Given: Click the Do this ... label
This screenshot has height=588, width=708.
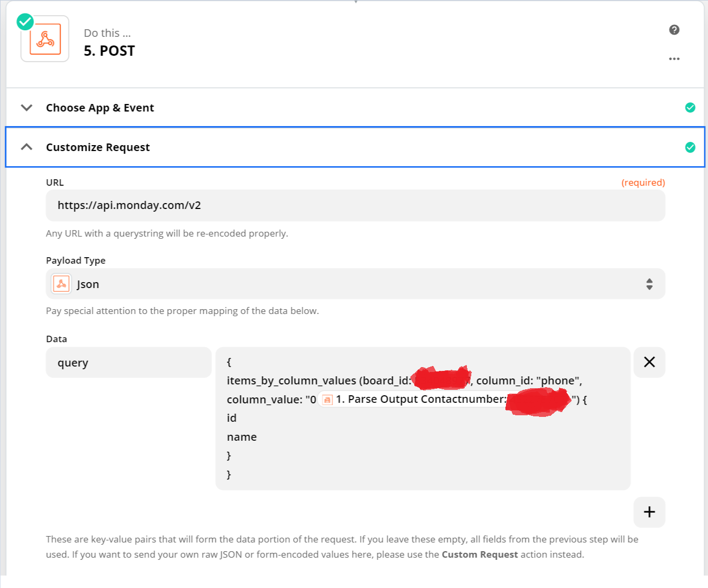Looking at the screenshot, I should click(x=107, y=33).
